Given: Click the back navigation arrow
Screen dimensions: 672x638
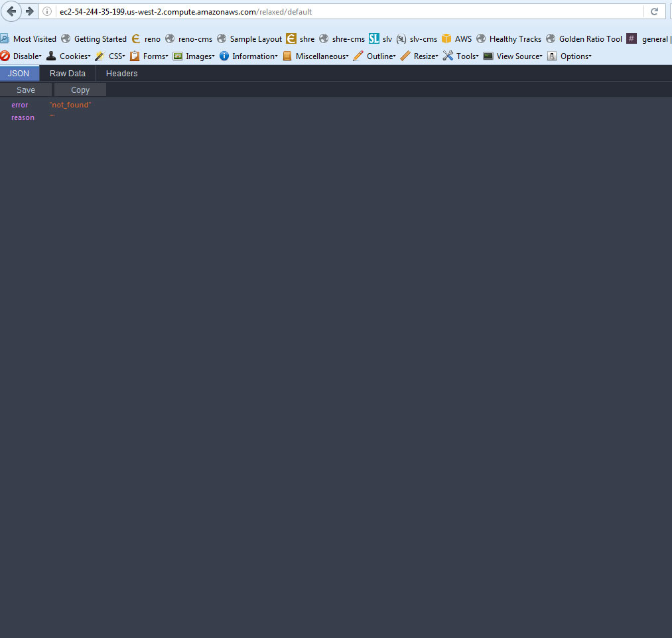Looking at the screenshot, I should click(11, 11).
